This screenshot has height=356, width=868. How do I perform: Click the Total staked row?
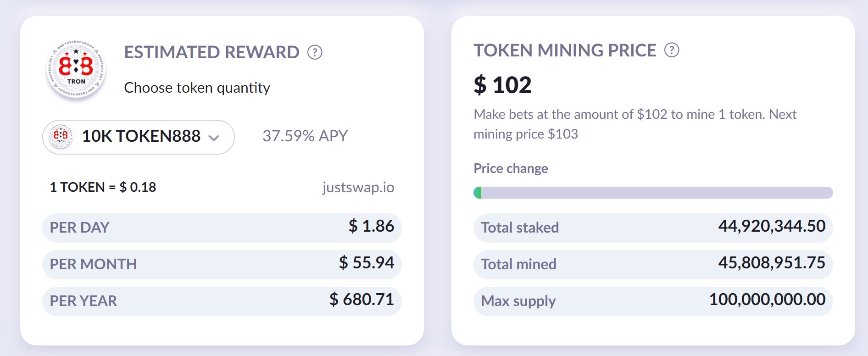coord(653,228)
